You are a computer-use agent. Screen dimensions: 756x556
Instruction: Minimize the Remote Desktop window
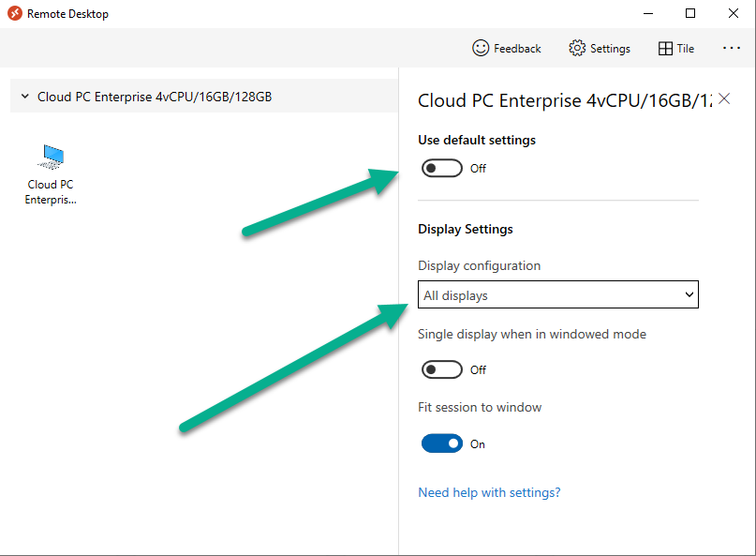pyautogui.click(x=648, y=13)
